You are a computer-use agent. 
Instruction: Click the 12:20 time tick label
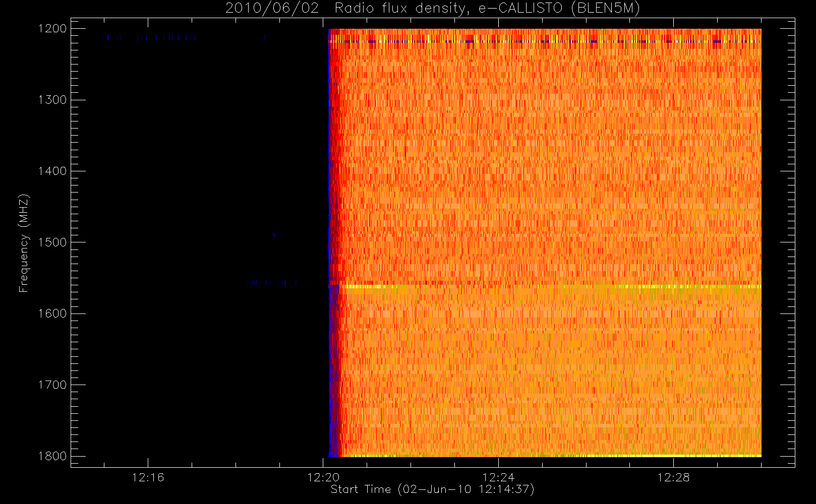(x=323, y=477)
